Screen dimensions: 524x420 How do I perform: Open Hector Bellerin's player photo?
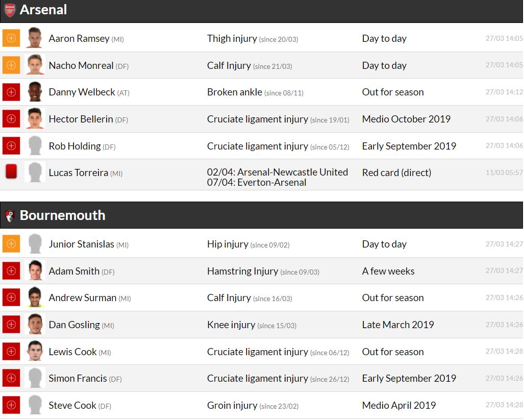35,119
